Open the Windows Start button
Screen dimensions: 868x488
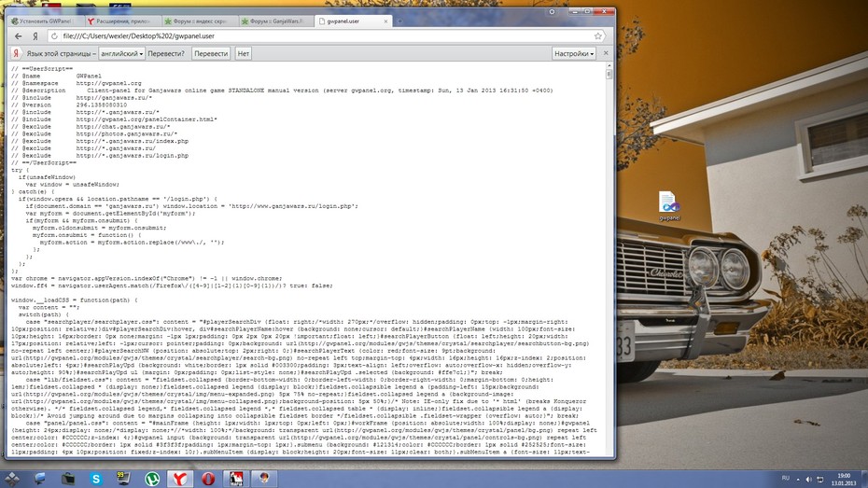tap(11, 479)
